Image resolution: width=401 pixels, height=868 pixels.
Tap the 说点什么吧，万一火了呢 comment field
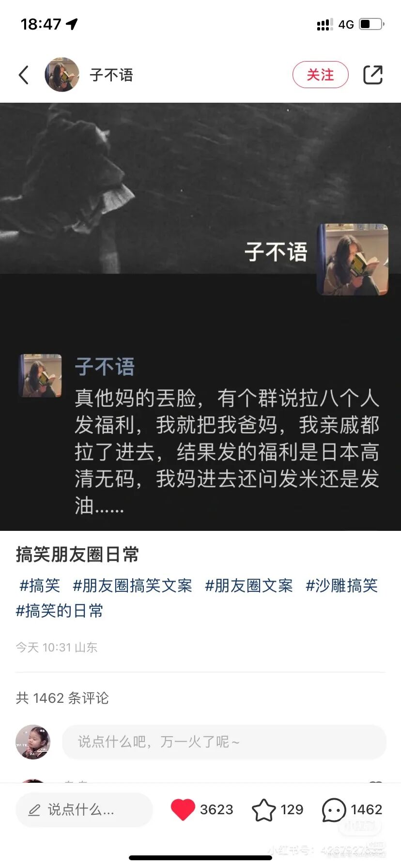point(224,742)
